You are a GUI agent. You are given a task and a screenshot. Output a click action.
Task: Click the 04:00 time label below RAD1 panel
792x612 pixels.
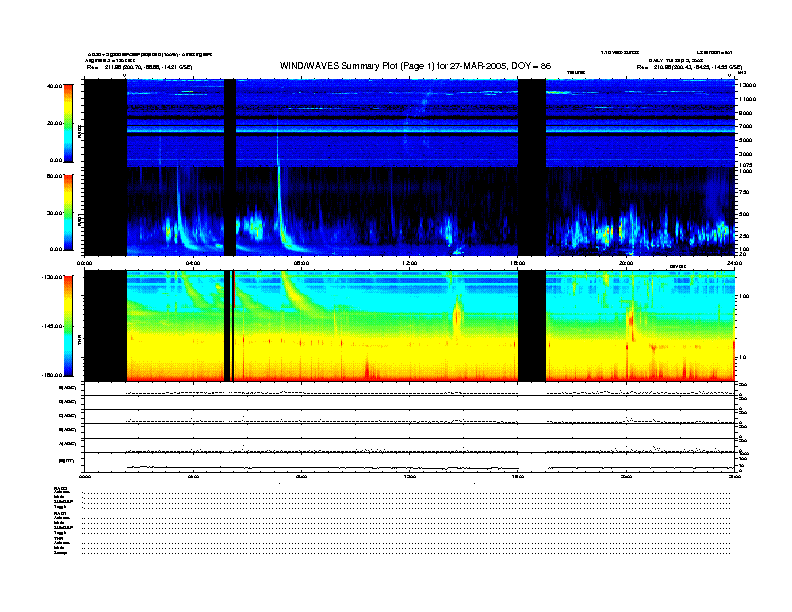(x=193, y=263)
